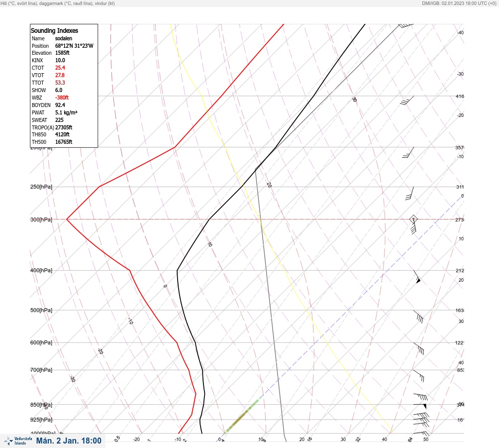
Task: Click the 600[hPa] pressure label
Action: tap(41, 342)
